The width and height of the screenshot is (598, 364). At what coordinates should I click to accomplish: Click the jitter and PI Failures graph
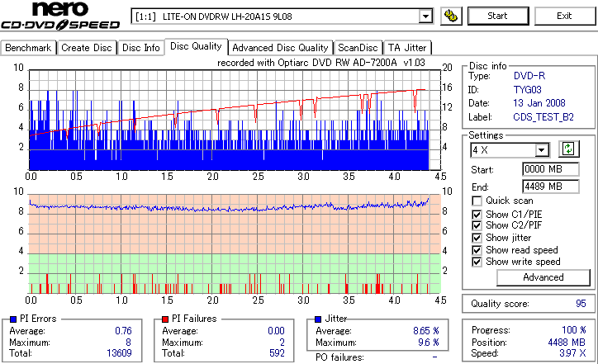click(x=235, y=244)
